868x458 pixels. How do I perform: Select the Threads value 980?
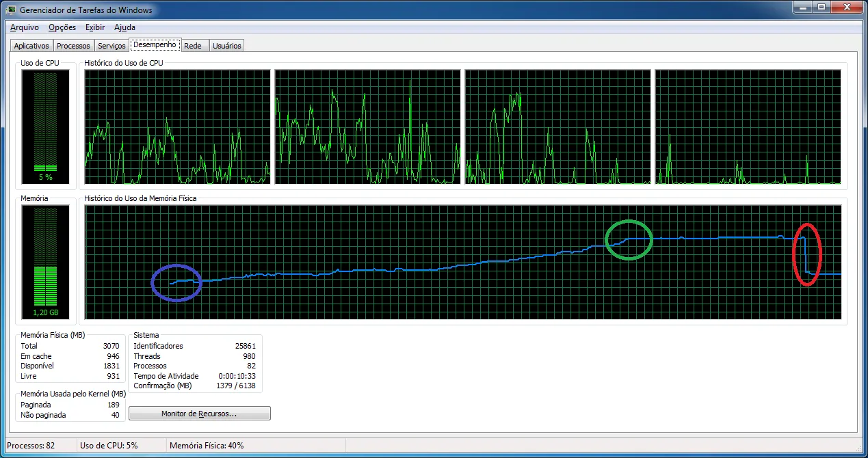point(250,356)
